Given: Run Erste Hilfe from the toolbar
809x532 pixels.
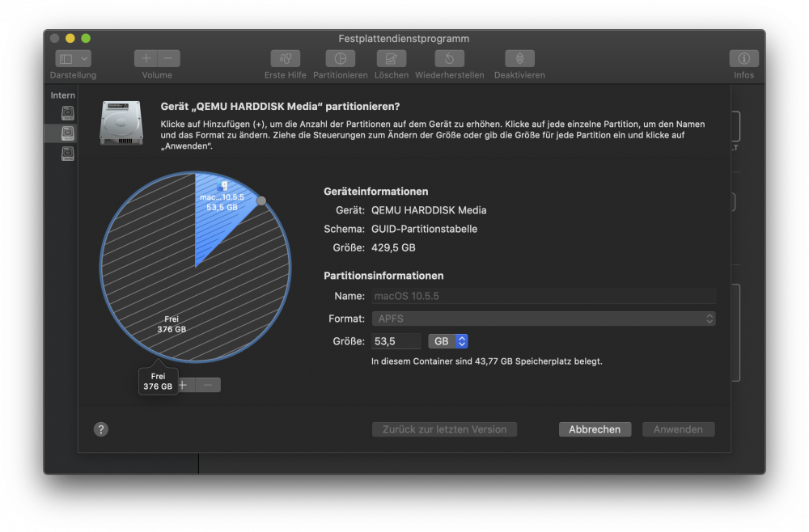Looking at the screenshot, I should 286,59.
